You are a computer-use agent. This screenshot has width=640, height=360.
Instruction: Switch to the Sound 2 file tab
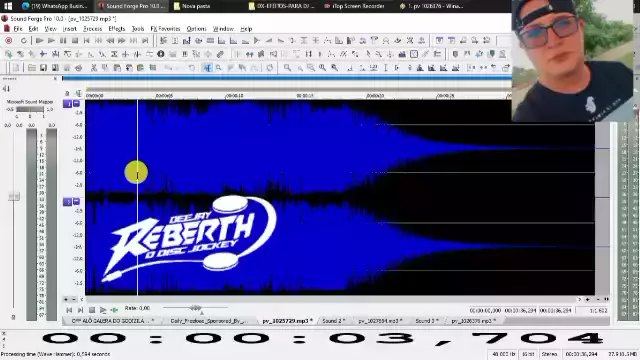click(x=333, y=321)
